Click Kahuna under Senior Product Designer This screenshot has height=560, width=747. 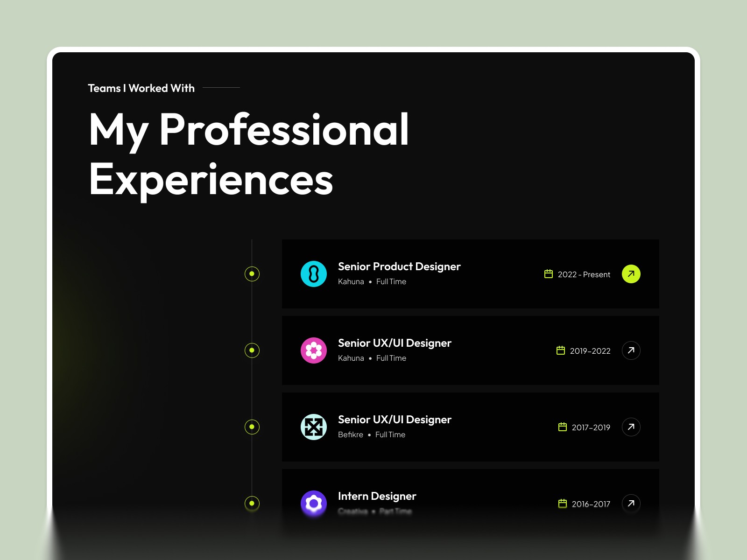(351, 282)
